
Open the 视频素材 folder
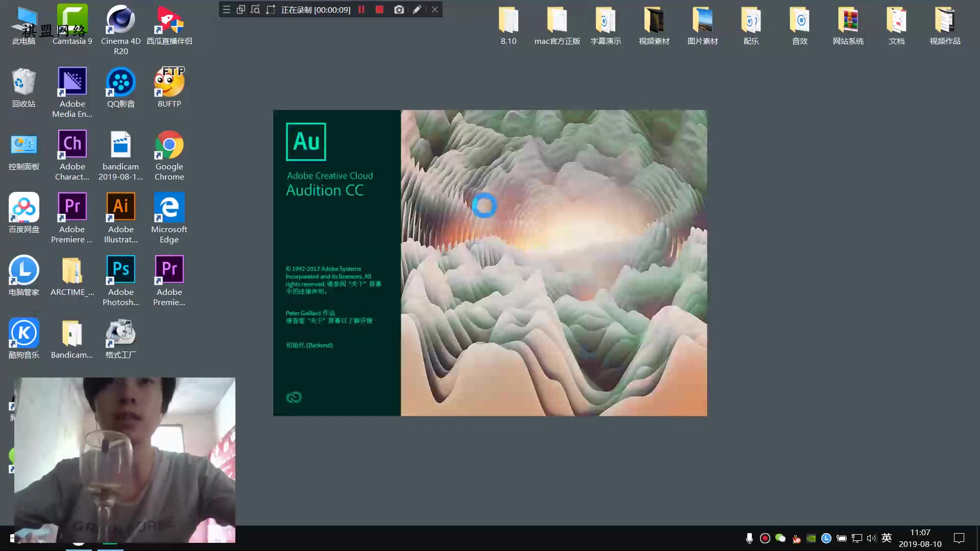(x=654, y=25)
